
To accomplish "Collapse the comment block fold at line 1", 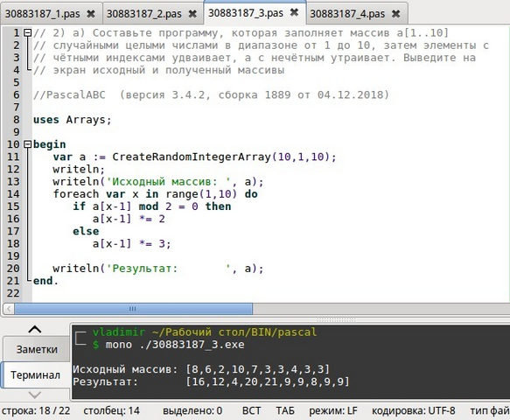I will (28, 33).
